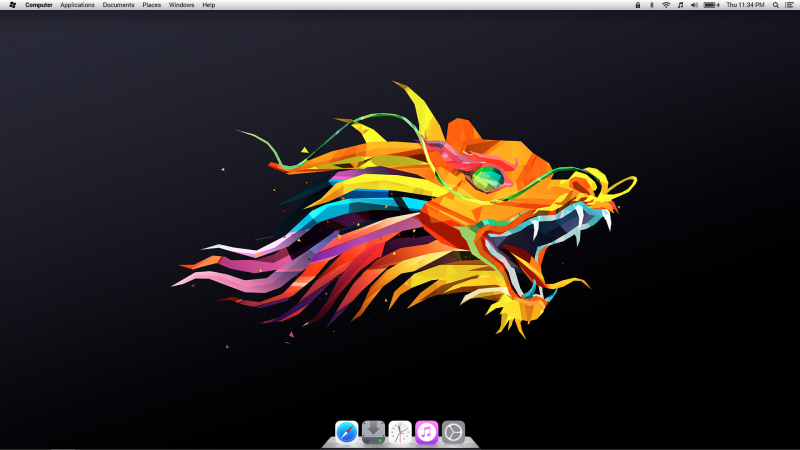Open the Applications menu
This screenshot has height=450, width=800.
pos(77,5)
